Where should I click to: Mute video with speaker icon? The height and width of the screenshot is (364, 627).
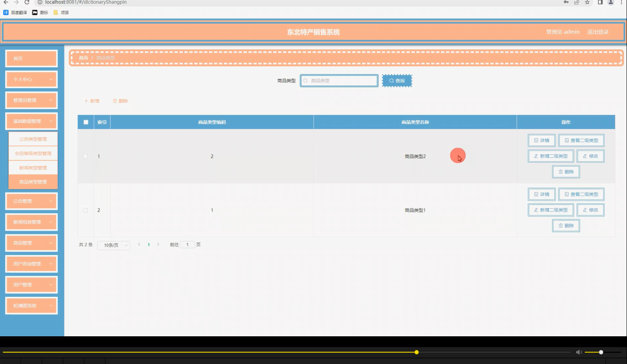(579, 352)
